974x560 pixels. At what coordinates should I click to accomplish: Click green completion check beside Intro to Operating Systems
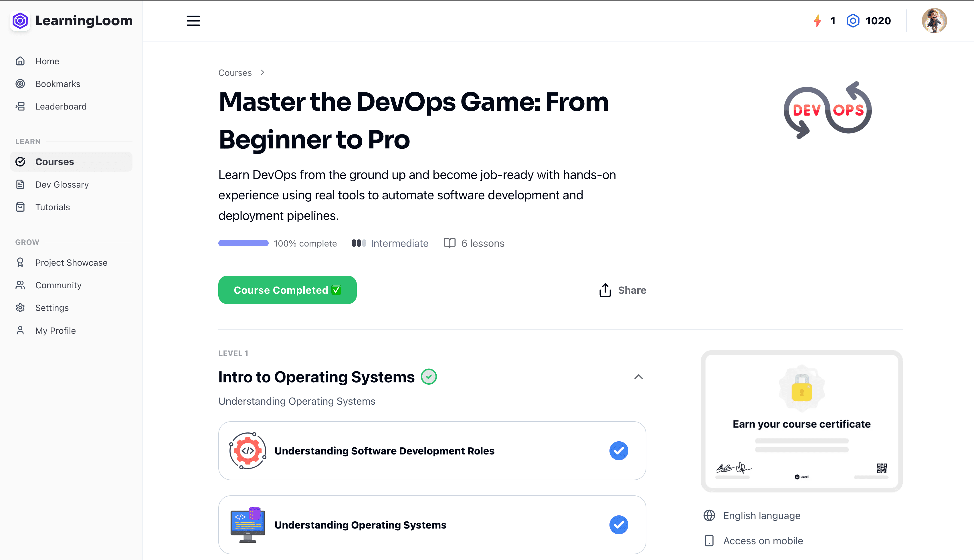coord(429,377)
